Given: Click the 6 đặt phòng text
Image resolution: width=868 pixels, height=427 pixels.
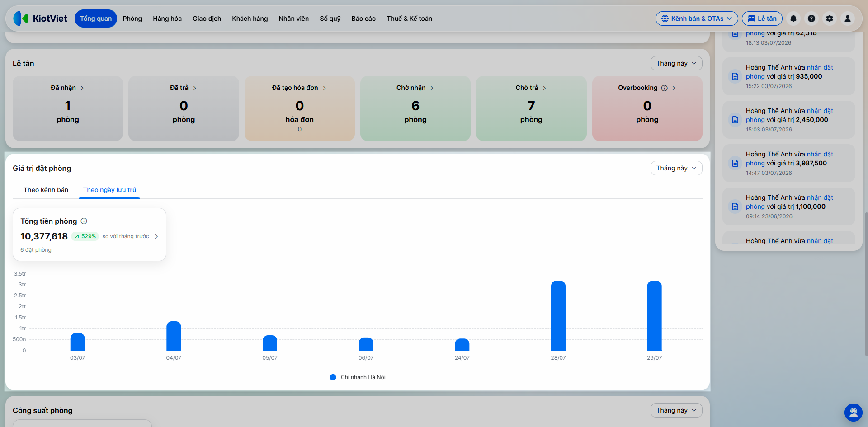Looking at the screenshot, I should 36,250.
